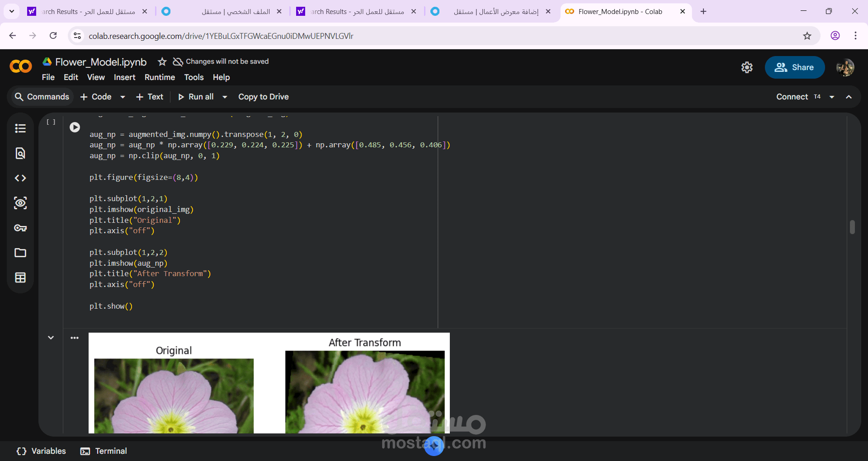Click Run all button
The width and height of the screenshot is (868, 461).
196,97
